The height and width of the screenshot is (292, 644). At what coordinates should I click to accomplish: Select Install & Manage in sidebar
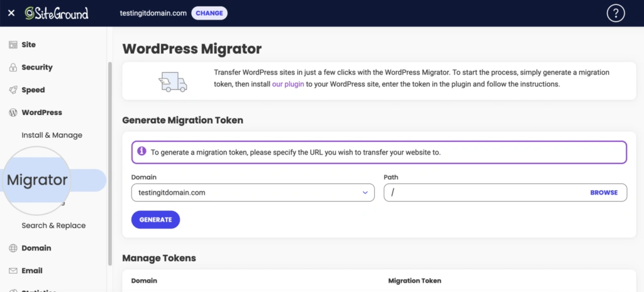pyautogui.click(x=52, y=136)
